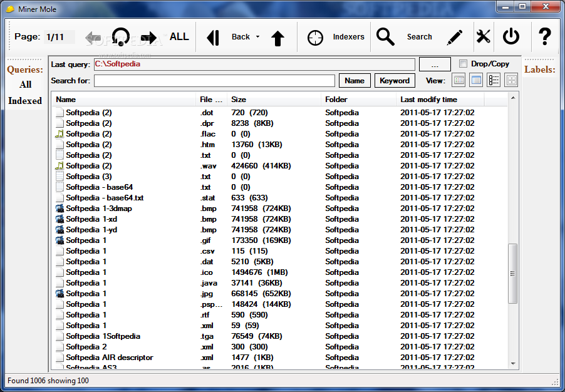Click the Softpedia 1-yd image icon

tap(60, 230)
